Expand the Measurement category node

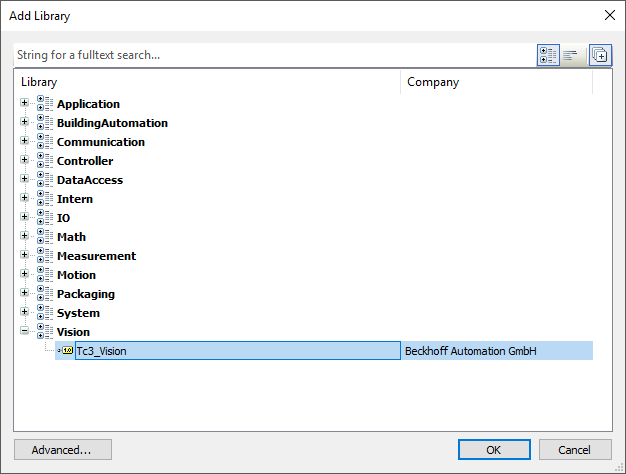pos(24,254)
